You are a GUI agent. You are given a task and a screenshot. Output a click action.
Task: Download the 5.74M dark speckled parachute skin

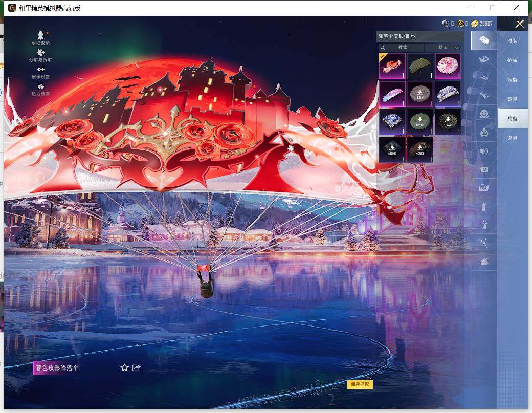point(448,122)
